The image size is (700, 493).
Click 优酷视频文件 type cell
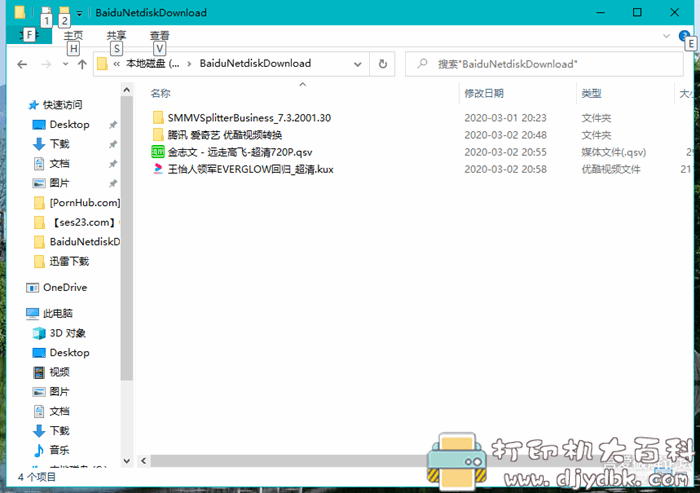(x=611, y=169)
